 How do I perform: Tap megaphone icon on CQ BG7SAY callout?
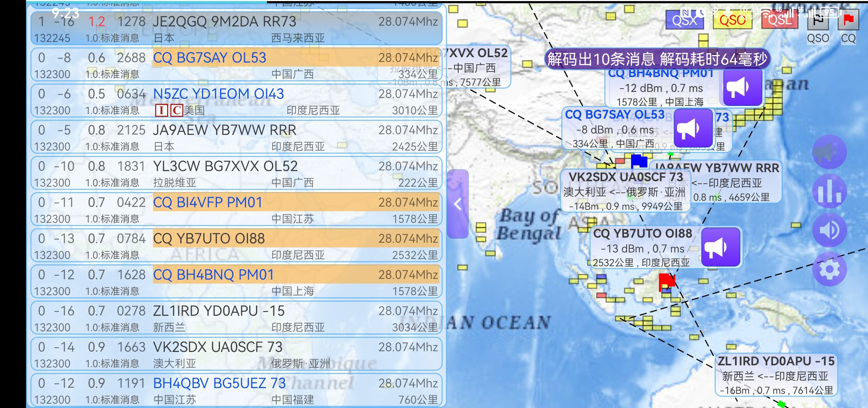click(x=693, y=128)
